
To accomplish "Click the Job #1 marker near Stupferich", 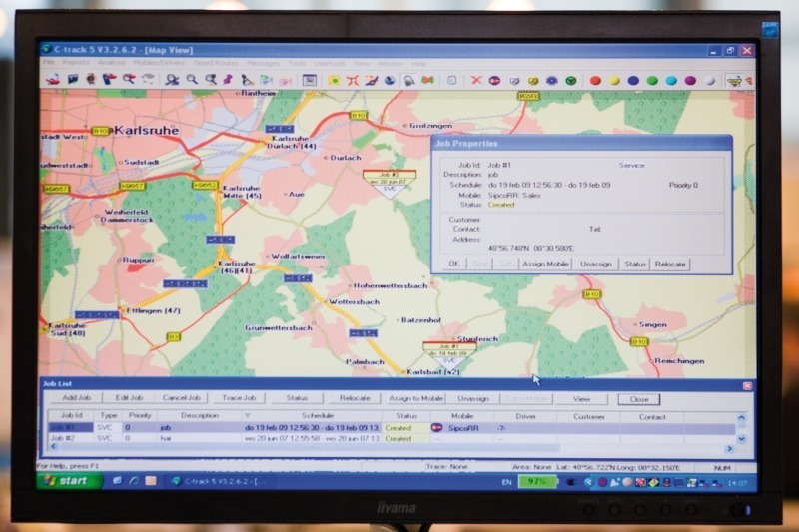I will (449, 355).
